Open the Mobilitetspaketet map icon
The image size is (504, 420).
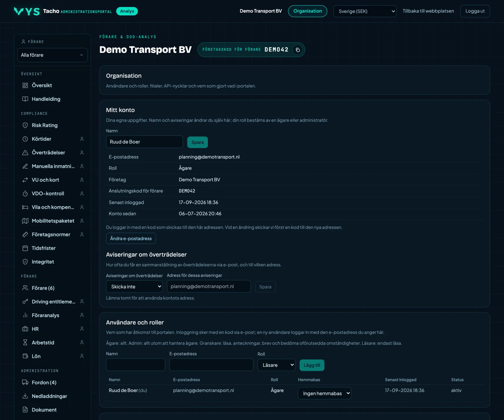[x=25, y=221]
